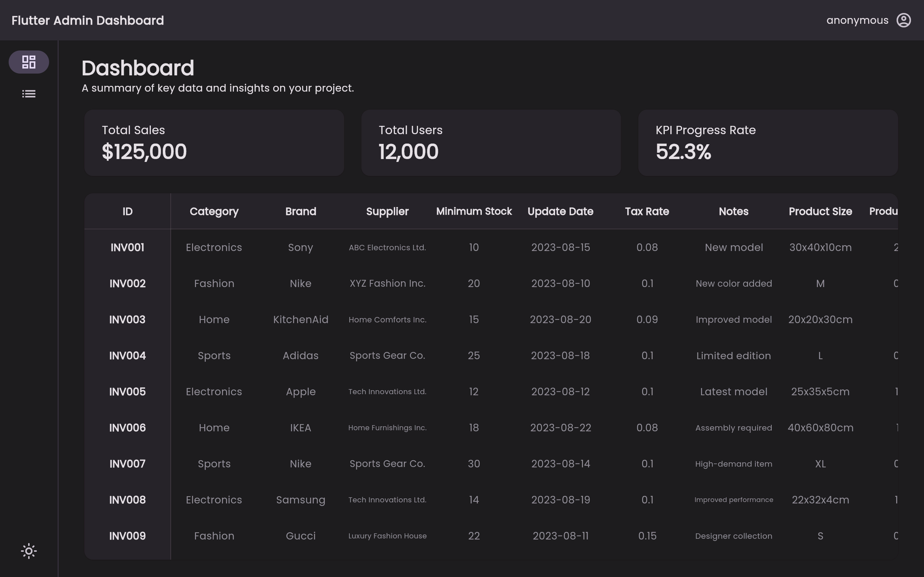This screenshot has width=924, height=577.
Task: Open the Dashboard grid icon in sidebar
Action: click(x=29, y=62)
